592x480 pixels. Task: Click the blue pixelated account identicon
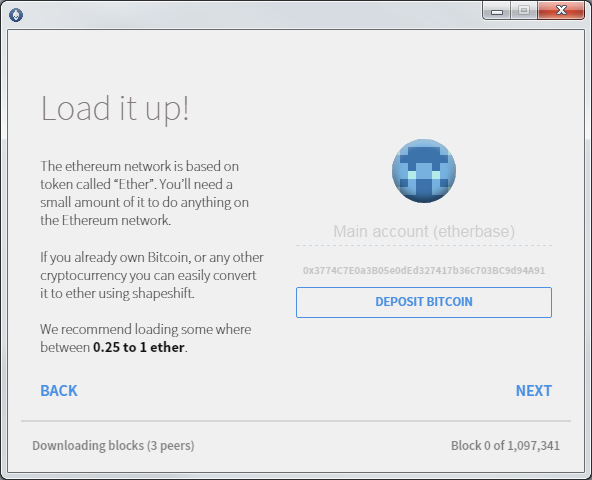(424, 171)
